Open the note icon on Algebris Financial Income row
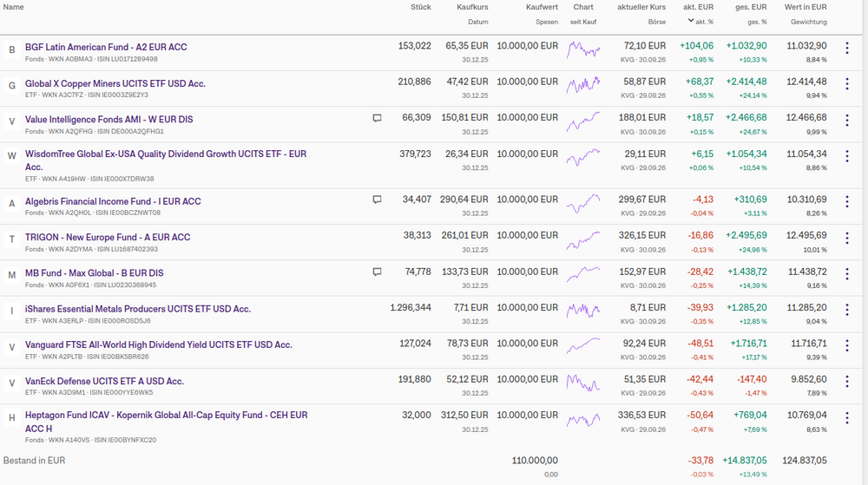This screenshot has width=868, height=485. [377, 200]
